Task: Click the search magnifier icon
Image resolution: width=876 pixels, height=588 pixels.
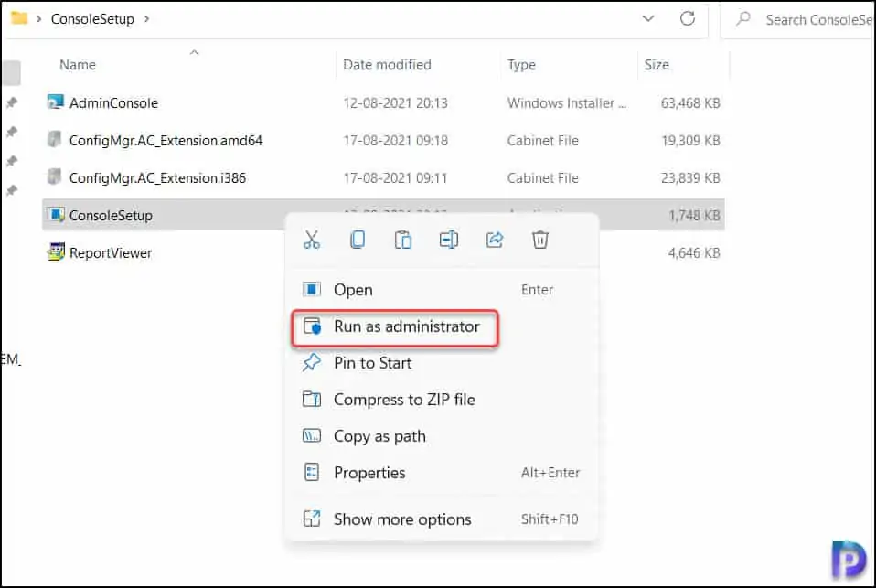Action: point(743,18)
